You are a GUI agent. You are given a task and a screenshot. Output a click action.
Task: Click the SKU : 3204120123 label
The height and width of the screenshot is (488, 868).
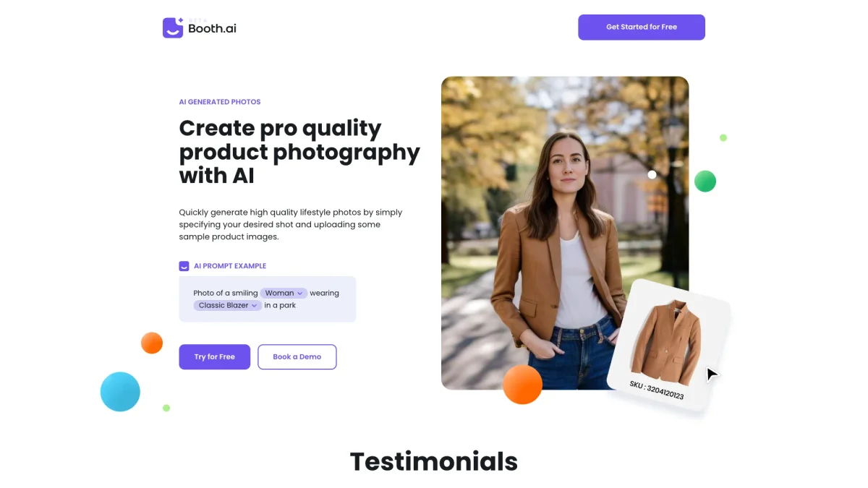click(657, 391)
